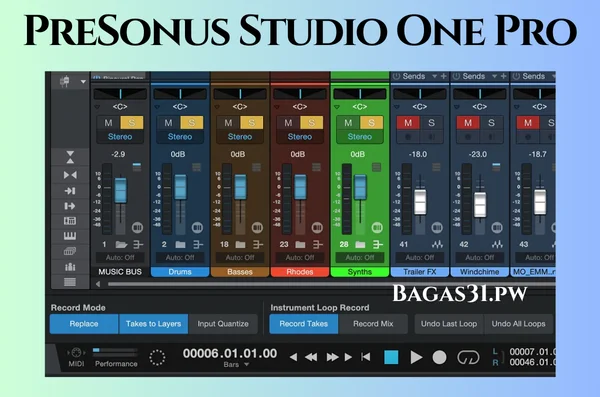
Task: Choose Record Mix loop mode
Action: (x=373, y=324)
